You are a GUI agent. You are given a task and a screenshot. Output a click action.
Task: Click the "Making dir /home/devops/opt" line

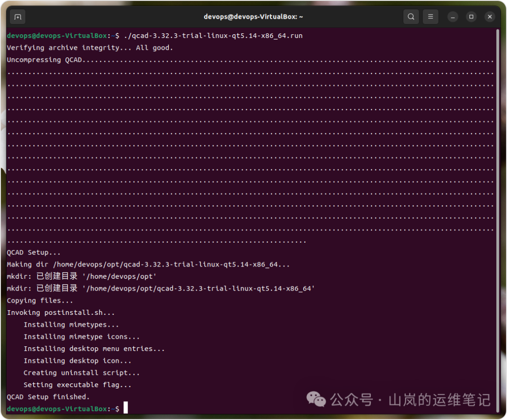[x=148, y=265]
